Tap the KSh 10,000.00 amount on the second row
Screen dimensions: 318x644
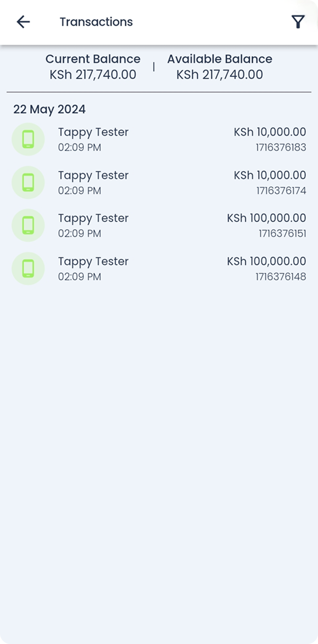pos(270,175)
